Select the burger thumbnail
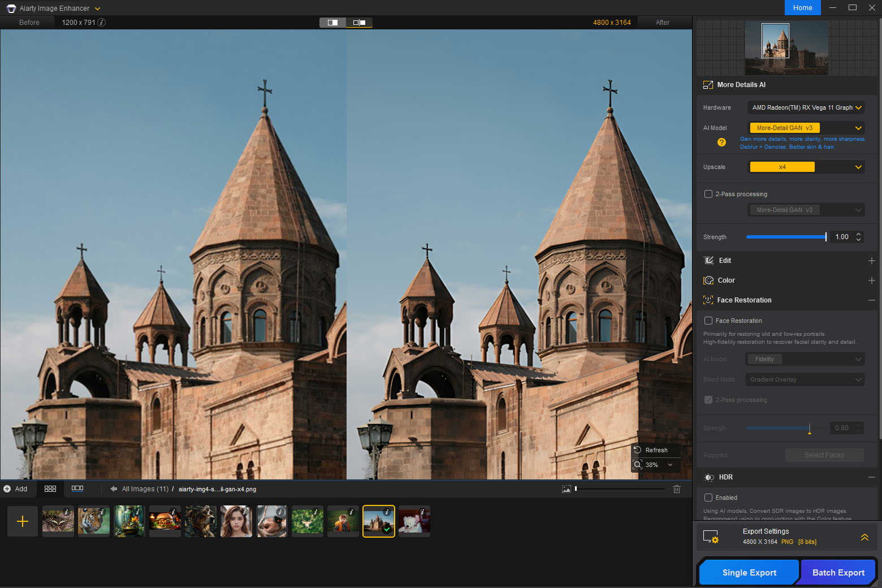This screenshot has width=882, height=588. pos(165,521)
